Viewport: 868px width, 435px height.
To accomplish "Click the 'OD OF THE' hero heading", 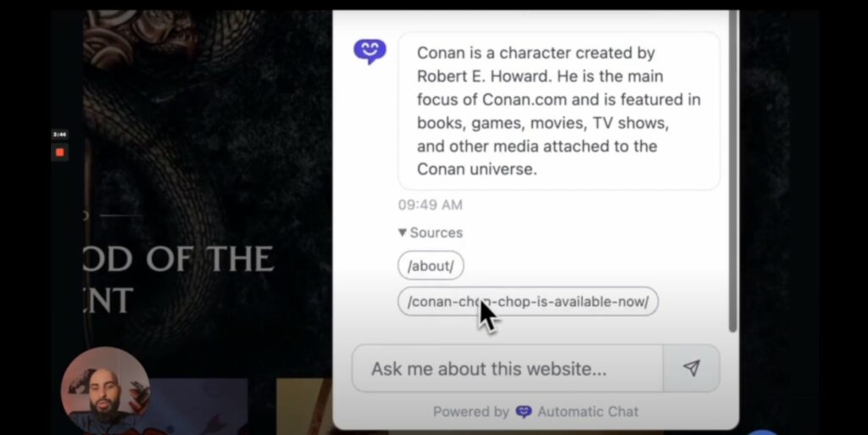I will click(178, 259).
